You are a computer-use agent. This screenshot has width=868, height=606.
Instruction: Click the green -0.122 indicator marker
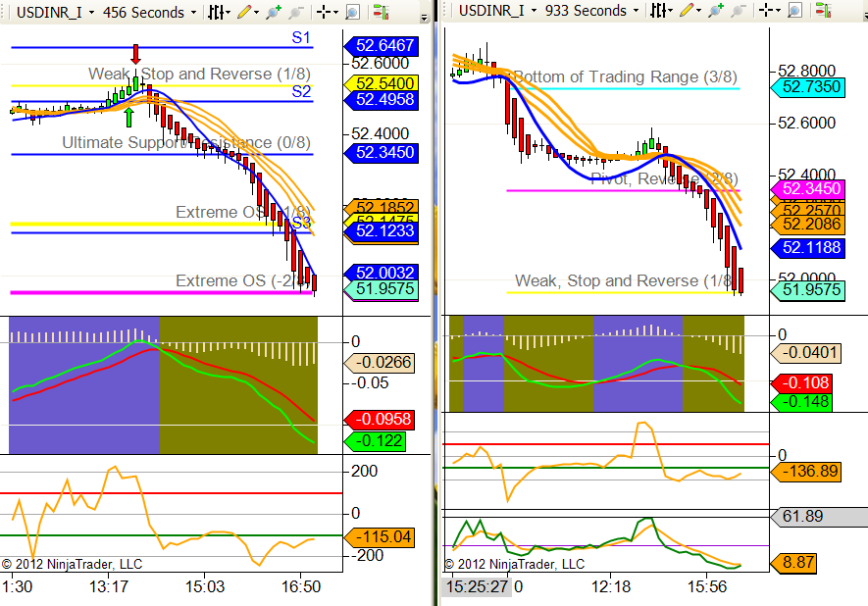click(375, 441)
